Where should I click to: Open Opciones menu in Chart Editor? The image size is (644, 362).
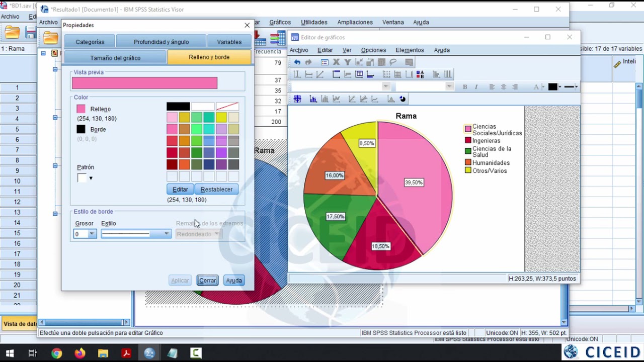click(x=373, y=50)
